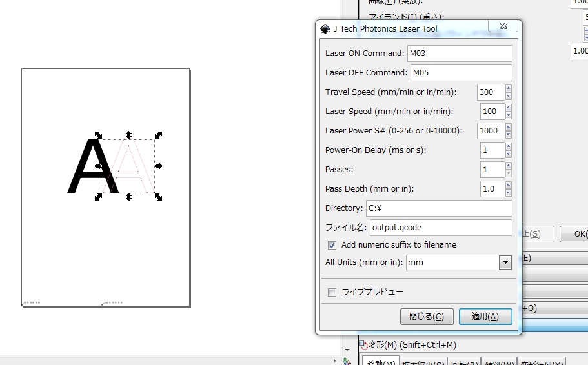Switch to the 変形行列(X) tab

[x=542, y=362]
